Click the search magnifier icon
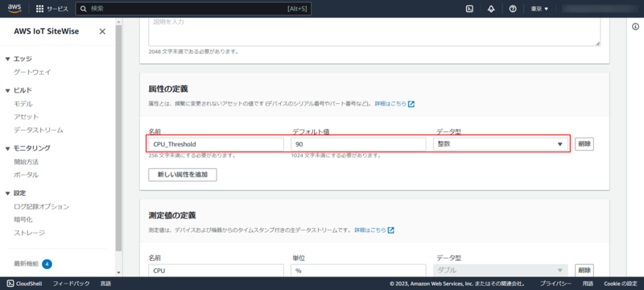This screenshot has width=644, height=290. click(84, 9)
